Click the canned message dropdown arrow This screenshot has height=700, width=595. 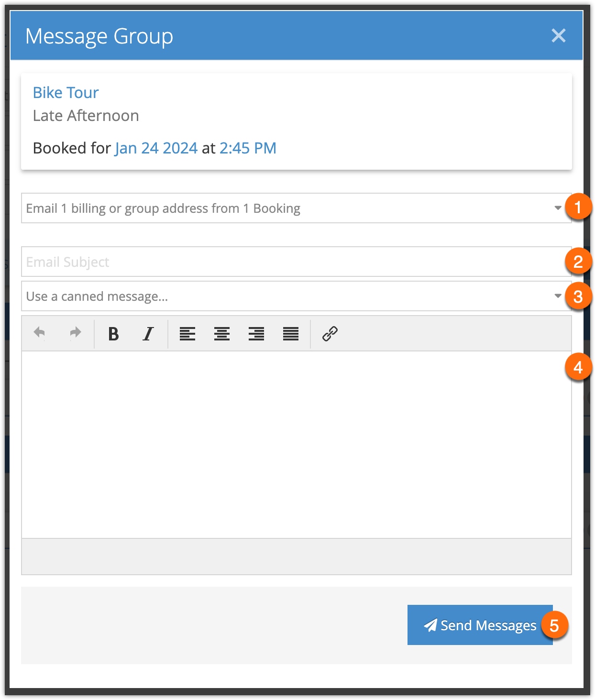[558, 296]
